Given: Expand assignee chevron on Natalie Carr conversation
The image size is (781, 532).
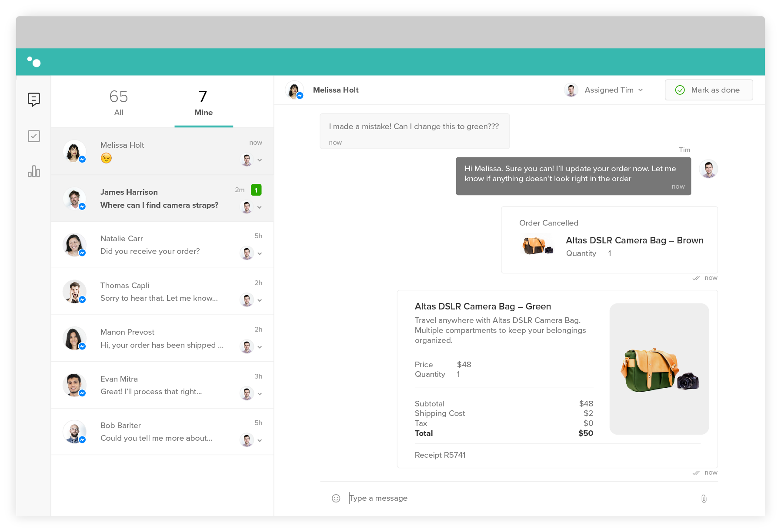Looking at the screenshot, I should [260, 253].
